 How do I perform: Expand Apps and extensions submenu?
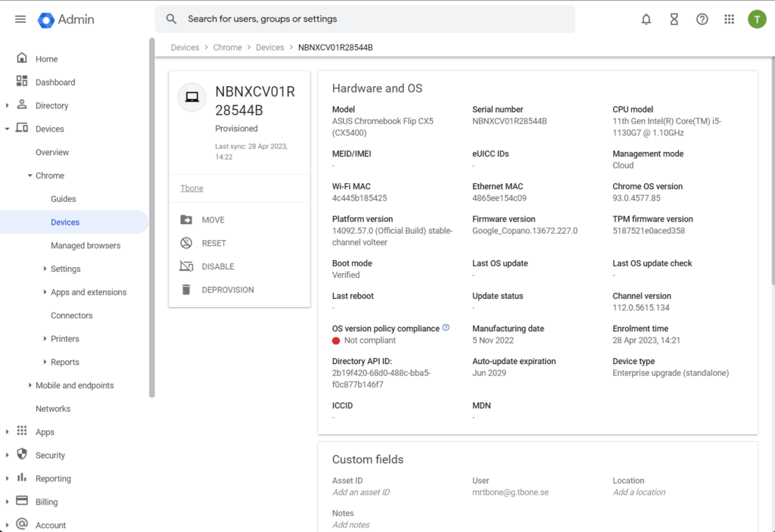click(x=45, y=292)
